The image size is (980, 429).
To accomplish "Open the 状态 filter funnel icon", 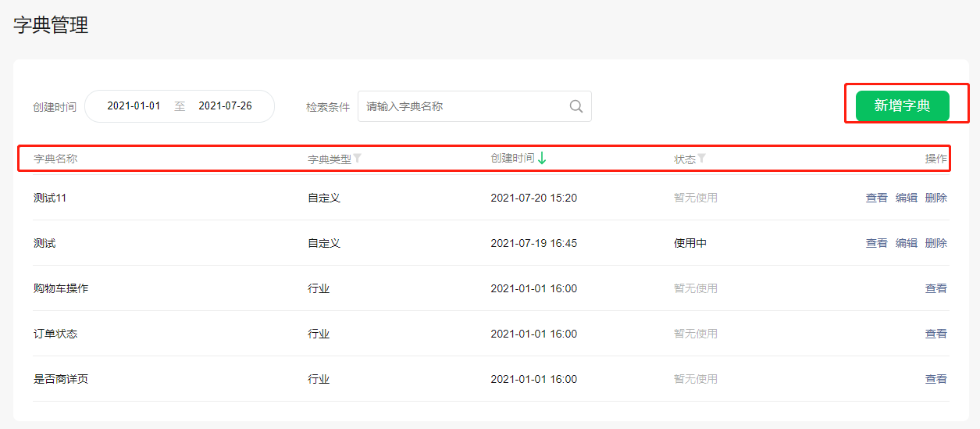I will click(701, 158).
